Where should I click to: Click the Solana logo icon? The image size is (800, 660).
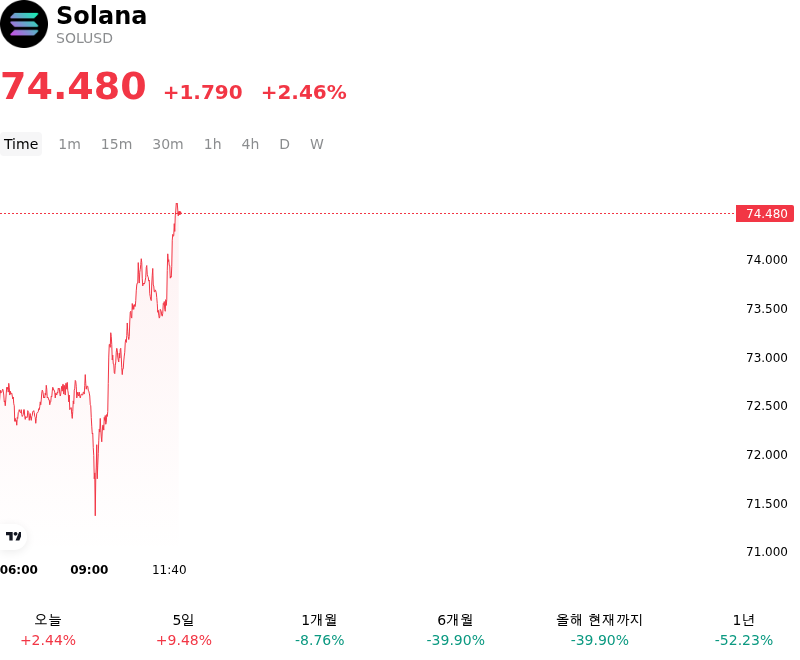[x=24, y=24]
